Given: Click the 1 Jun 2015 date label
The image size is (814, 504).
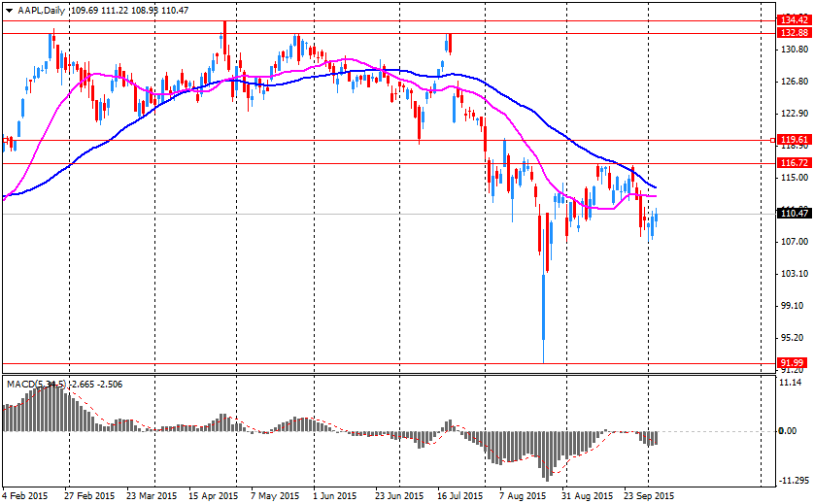Looking at the screenshot, I should pos(334,495).
